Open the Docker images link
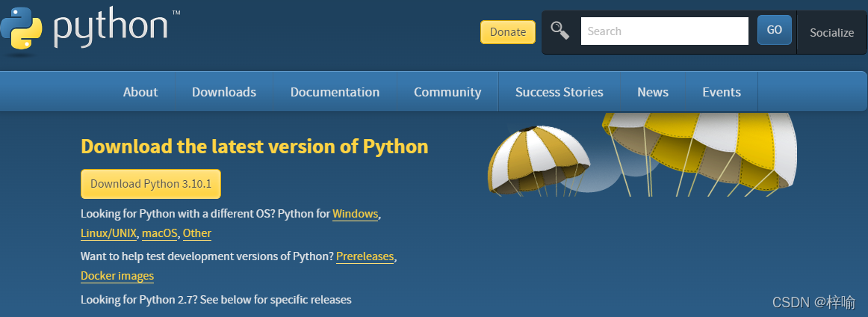Viewport: 868px width, 317px height. point(117,275)
